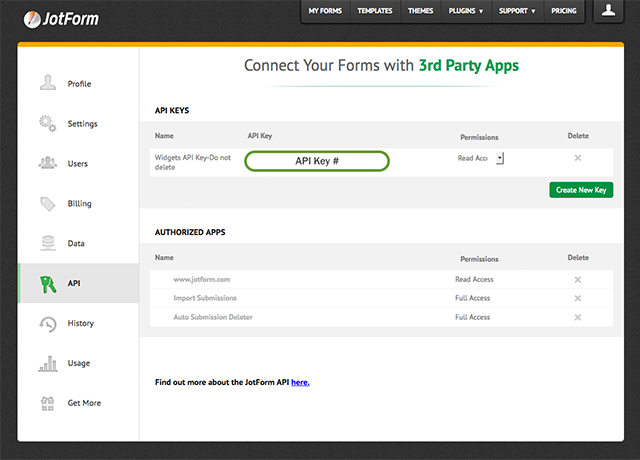Open the Read Access permissions dropdown
The height and width of the screenshot is (460, 640).
point(500,158)
